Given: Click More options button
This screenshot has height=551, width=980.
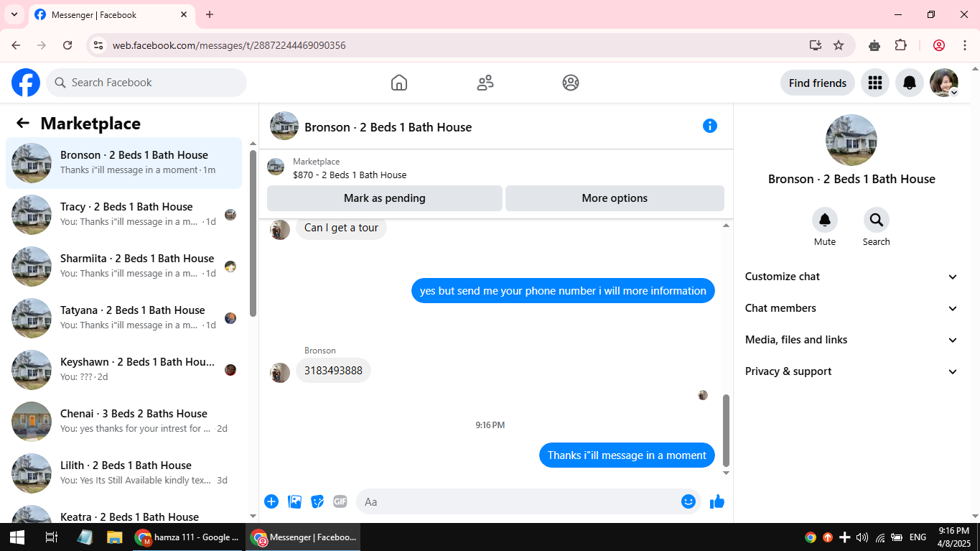Looking at the screenshot, I should [615, 198].
